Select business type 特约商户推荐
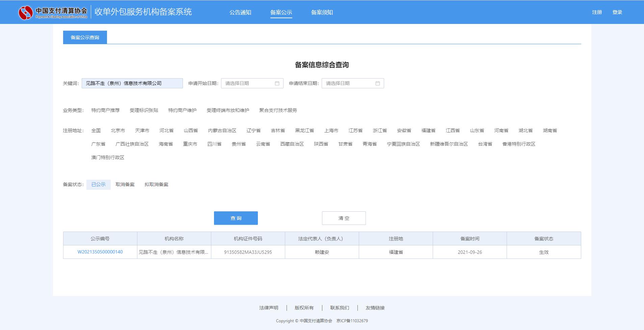The image size is (644, 330). point(105,110)
